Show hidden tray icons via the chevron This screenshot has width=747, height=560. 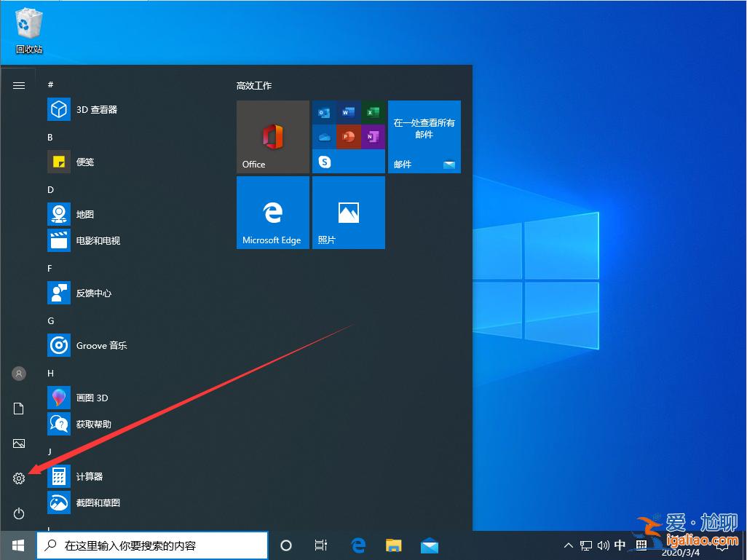pyautogui.click(x=568, y=545)
